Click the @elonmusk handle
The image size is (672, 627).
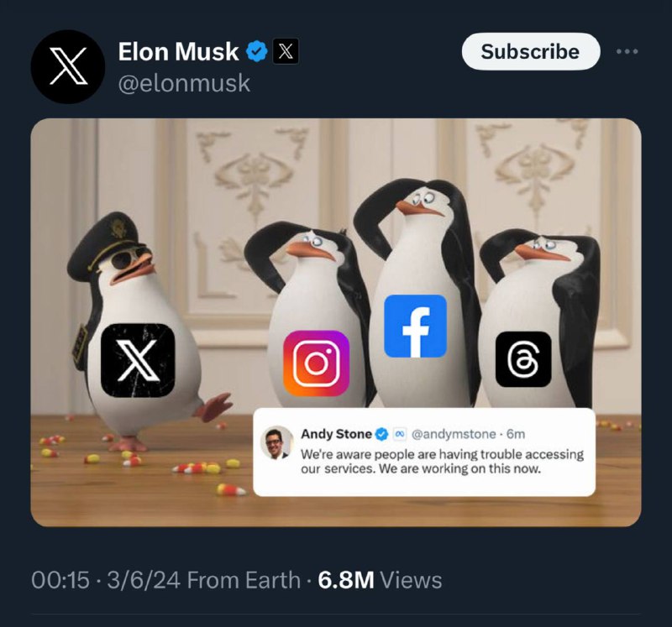pos(184,84)
